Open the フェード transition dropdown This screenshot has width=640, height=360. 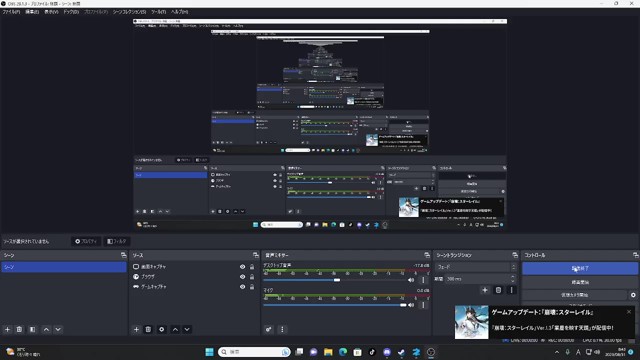[x=476, y=267]
